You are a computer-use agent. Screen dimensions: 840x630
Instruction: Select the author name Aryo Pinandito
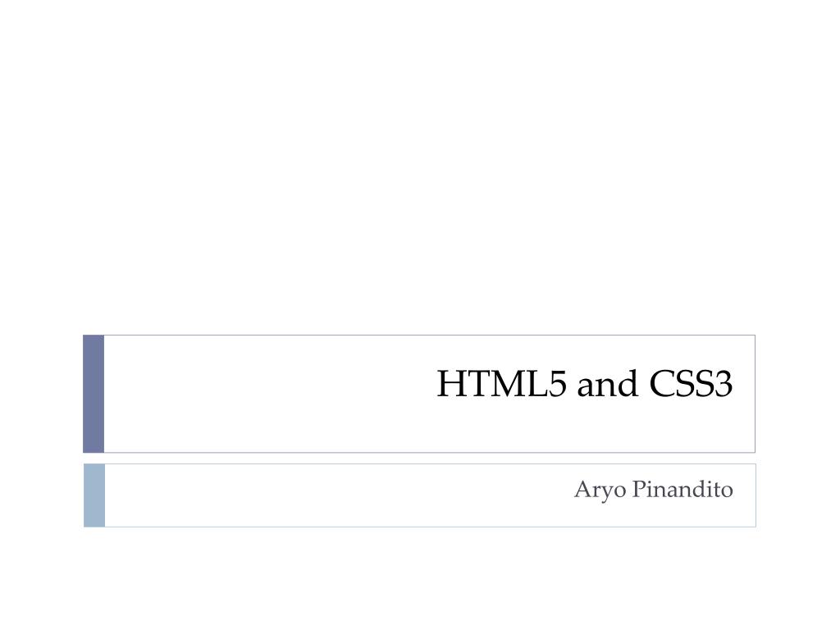654,489
